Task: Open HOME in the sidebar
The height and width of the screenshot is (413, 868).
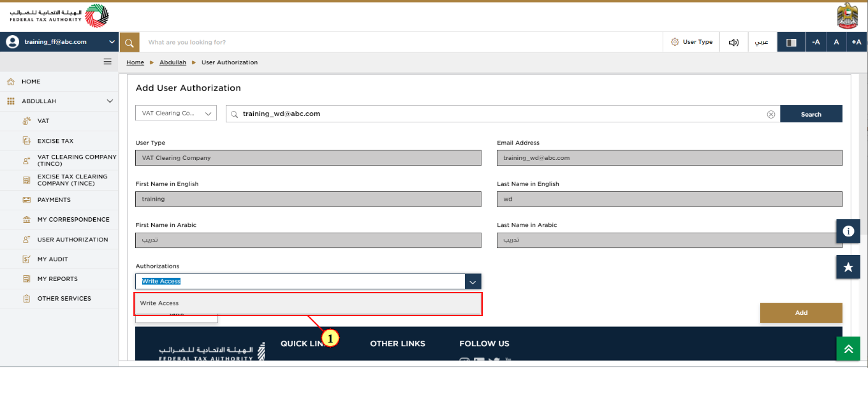Action: coord(59,82)
